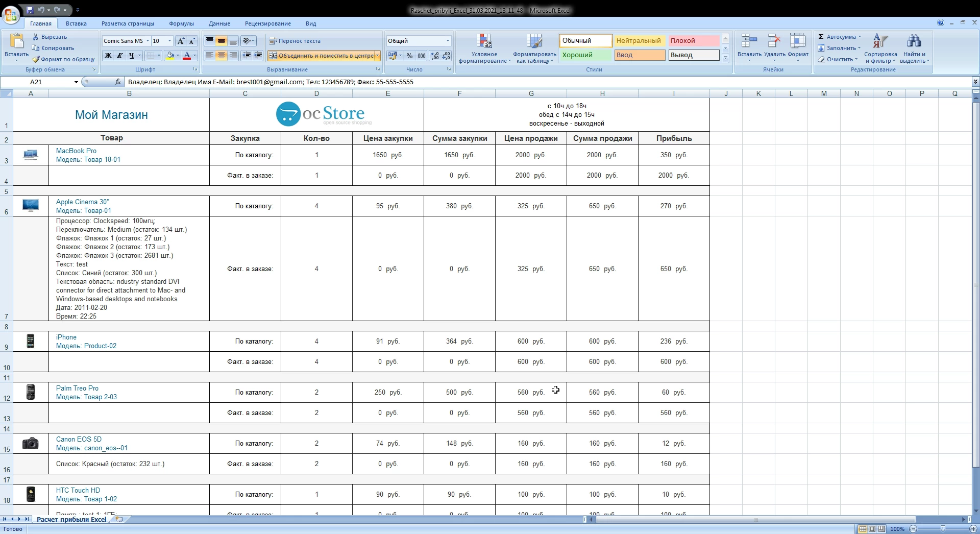The image size is (980, 534).
Task: Toggle Merge and Center (Объединить и поместить в центре)
Action: tap(322, 56)
